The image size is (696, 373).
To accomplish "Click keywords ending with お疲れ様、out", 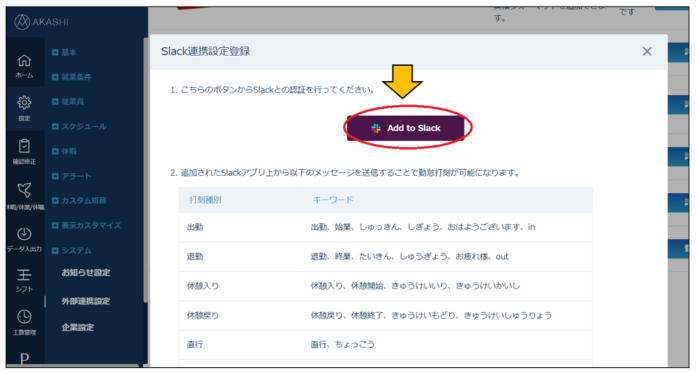I will pyautogui.click(x=409, y=257).
